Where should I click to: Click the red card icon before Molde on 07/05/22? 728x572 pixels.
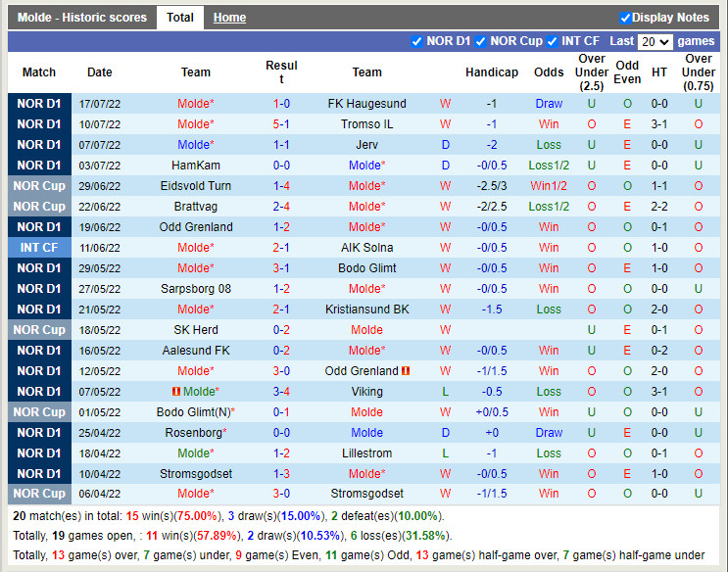(x=176, y=392)
